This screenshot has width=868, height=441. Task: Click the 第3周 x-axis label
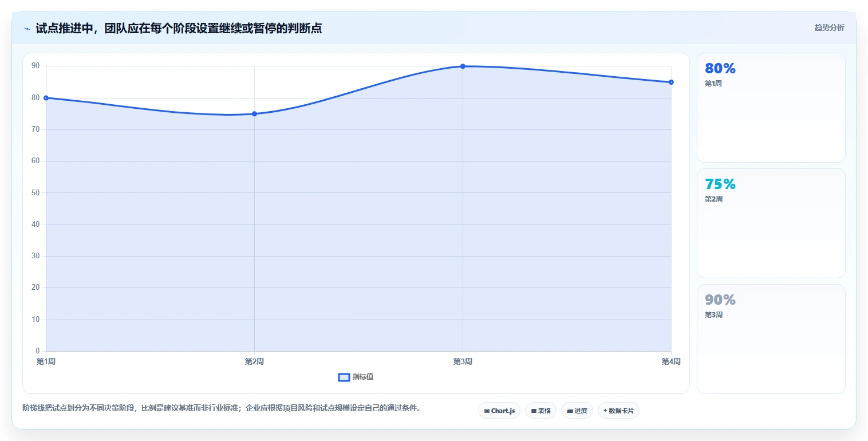[463, 361]
